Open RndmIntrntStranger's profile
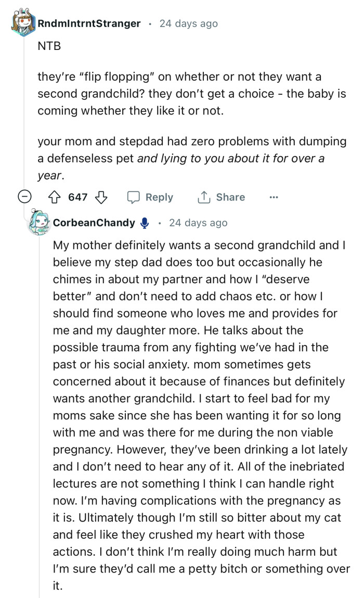The image size is (364, 598). pyautogui.click(x=89, y=23)
